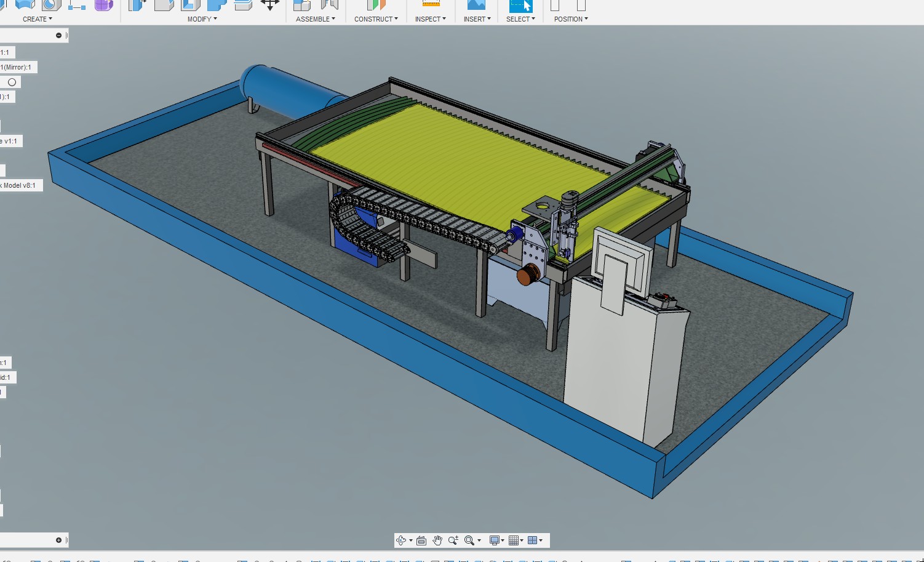
Task: Click the Orbit tool in navigation bar
Action: (401, 540)
